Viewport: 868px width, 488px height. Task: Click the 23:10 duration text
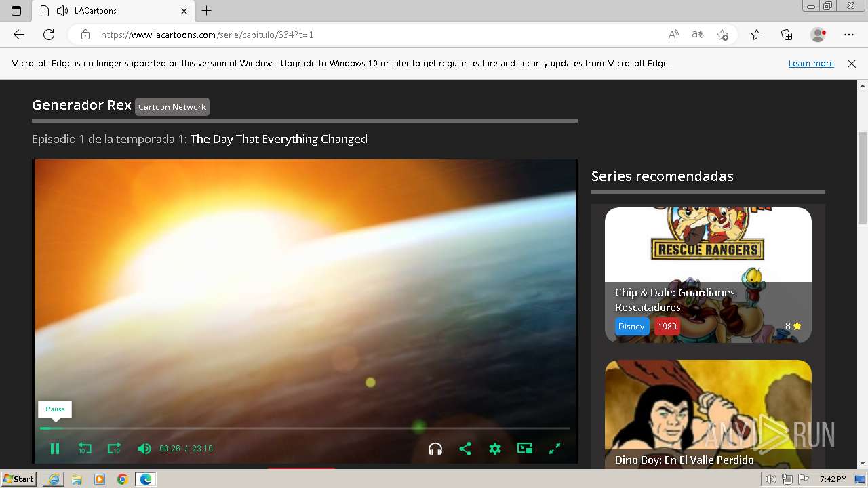[x=202, y=449]
